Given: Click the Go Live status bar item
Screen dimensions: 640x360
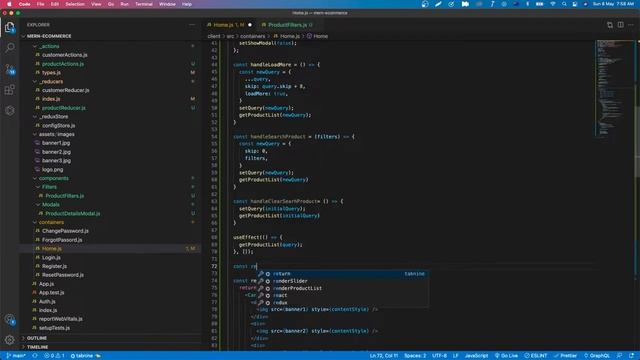Looking at the screenshot, I should pos(506,356).
